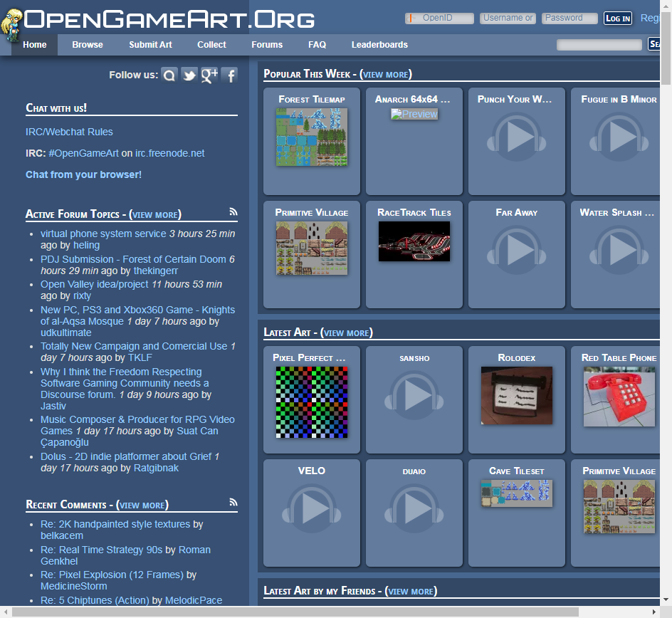The image size is (672, 618).
Task: Open the Submit Art page
Action: tap(150, 45)
